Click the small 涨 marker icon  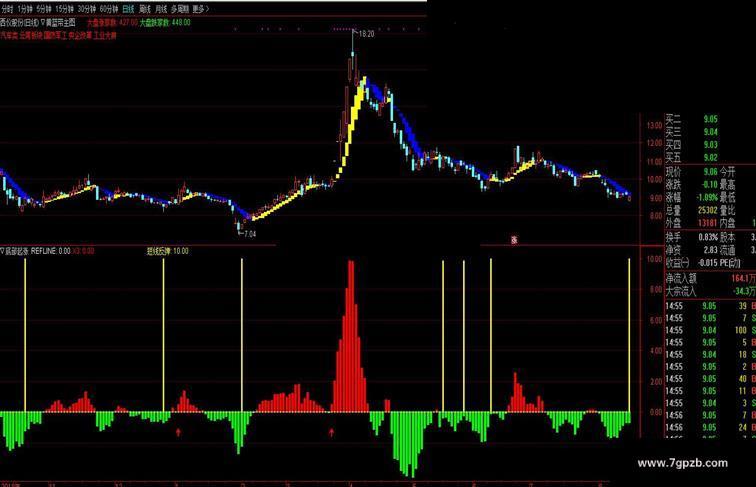pyautogui.click(x=514, y=240)
